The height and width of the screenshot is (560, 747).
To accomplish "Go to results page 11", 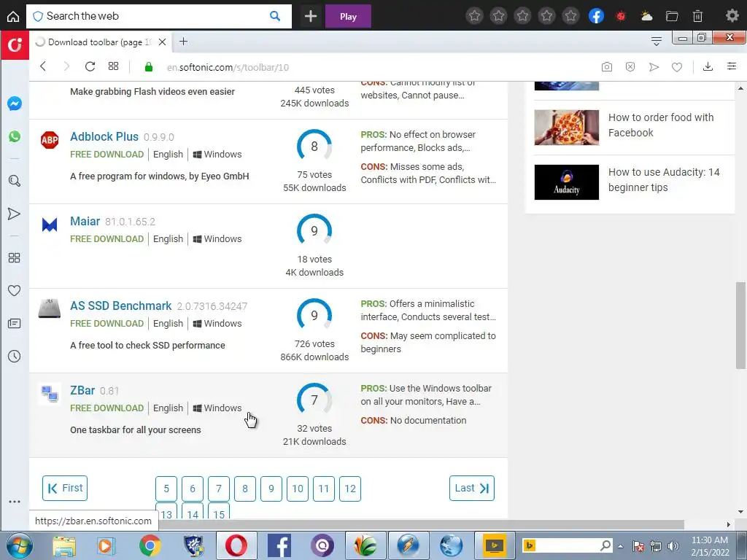I will (x=323, y=489).
